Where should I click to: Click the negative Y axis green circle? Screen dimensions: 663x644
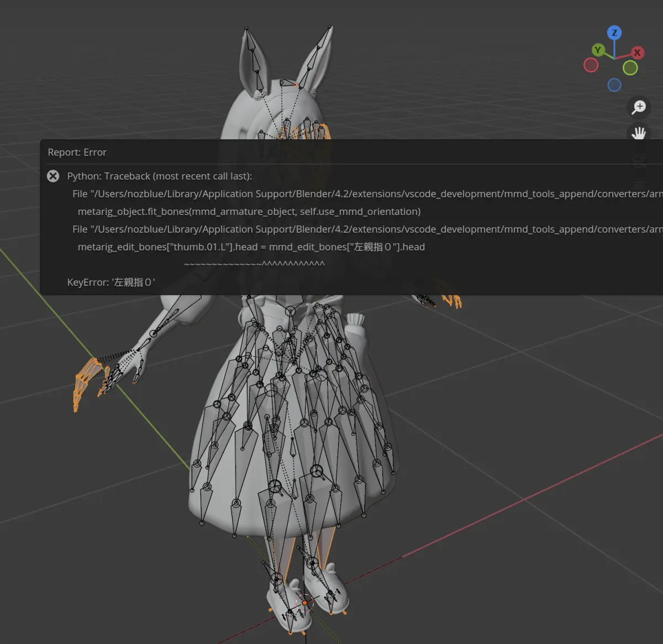click(x=630, y=68)
